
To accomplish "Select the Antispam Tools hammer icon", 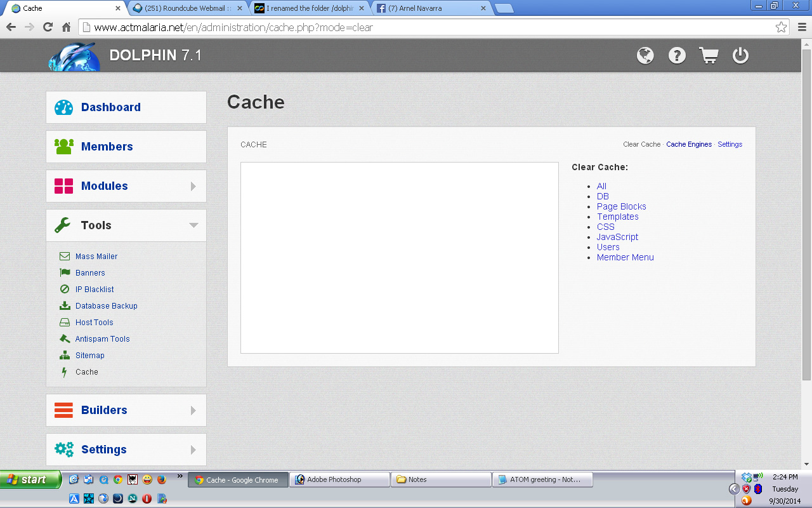I will tap(64, 338).
